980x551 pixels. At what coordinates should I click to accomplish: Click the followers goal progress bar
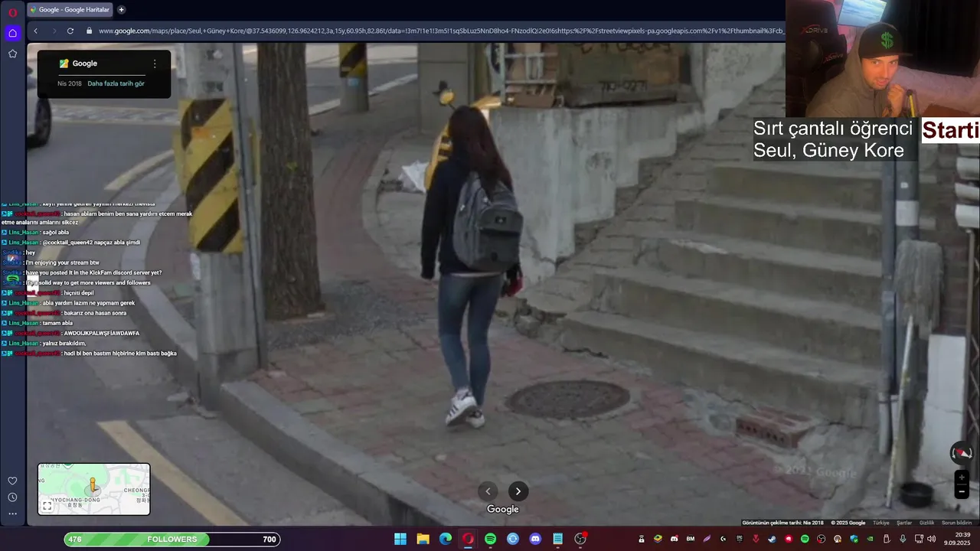tap(172, 540)
